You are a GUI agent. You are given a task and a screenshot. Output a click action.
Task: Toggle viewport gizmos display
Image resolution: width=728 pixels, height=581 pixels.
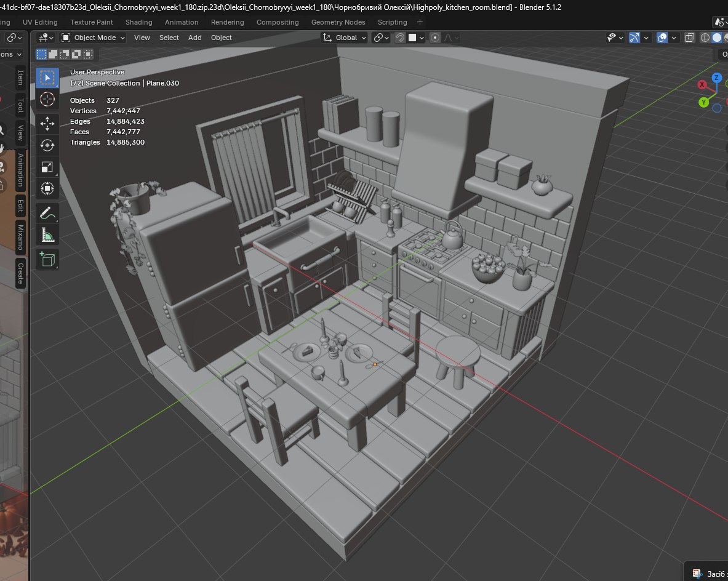pyautogui.click(x=634, y=38)
